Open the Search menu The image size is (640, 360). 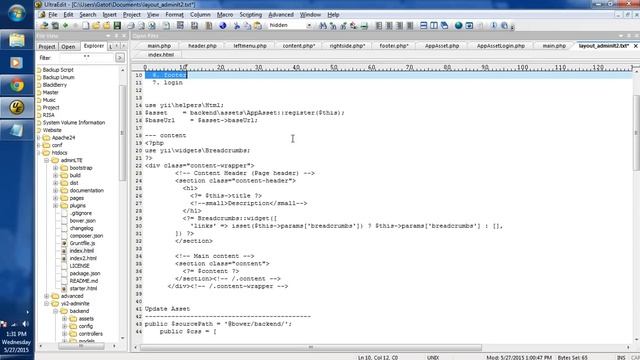[88, 15]
